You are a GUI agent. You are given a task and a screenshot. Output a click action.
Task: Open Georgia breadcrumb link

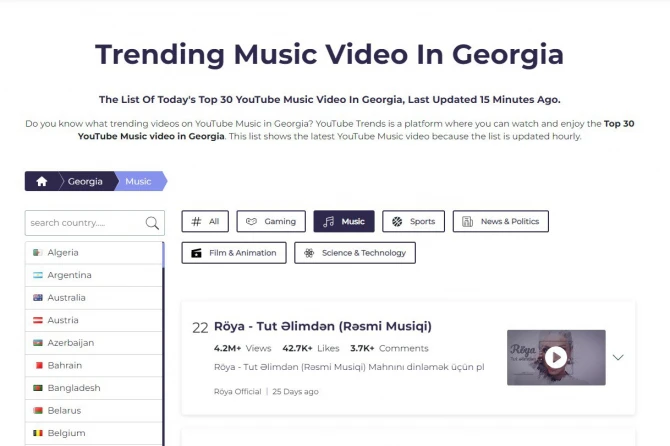point(85,181)
